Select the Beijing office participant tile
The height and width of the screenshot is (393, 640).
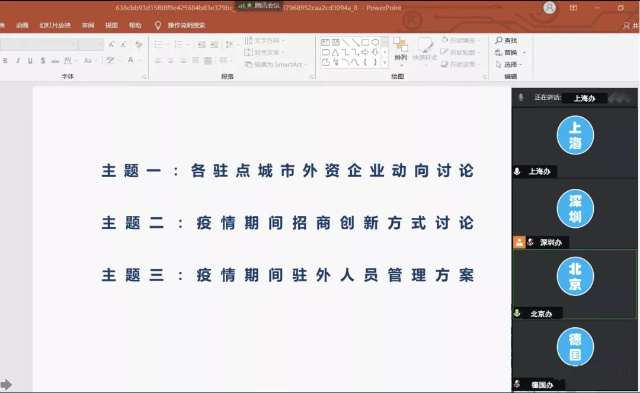(574, 284)
